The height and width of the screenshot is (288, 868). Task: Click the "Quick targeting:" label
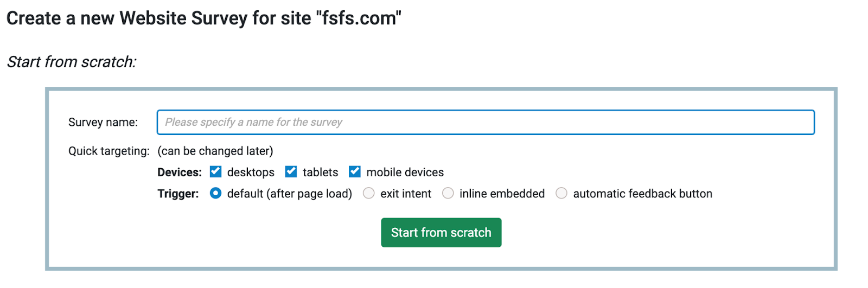pos(108,151)
